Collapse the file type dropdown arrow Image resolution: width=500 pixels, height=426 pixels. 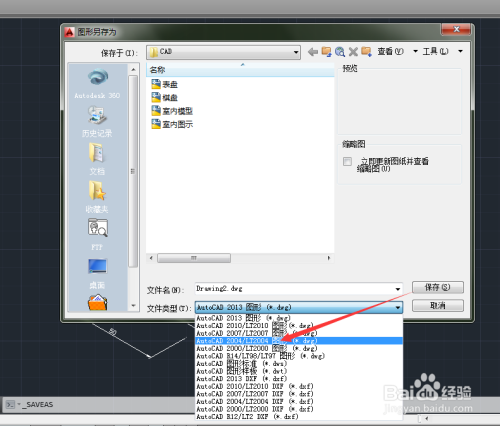pos(398,307)
